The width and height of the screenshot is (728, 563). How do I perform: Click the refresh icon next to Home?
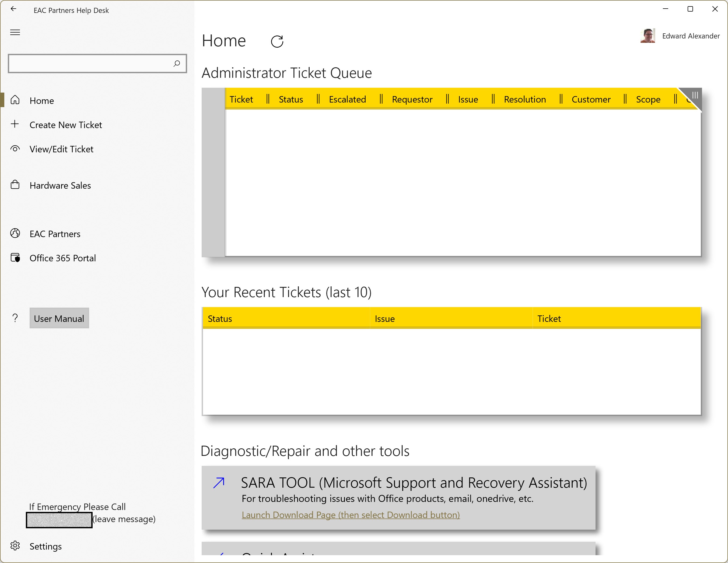[x=277, y=41]
